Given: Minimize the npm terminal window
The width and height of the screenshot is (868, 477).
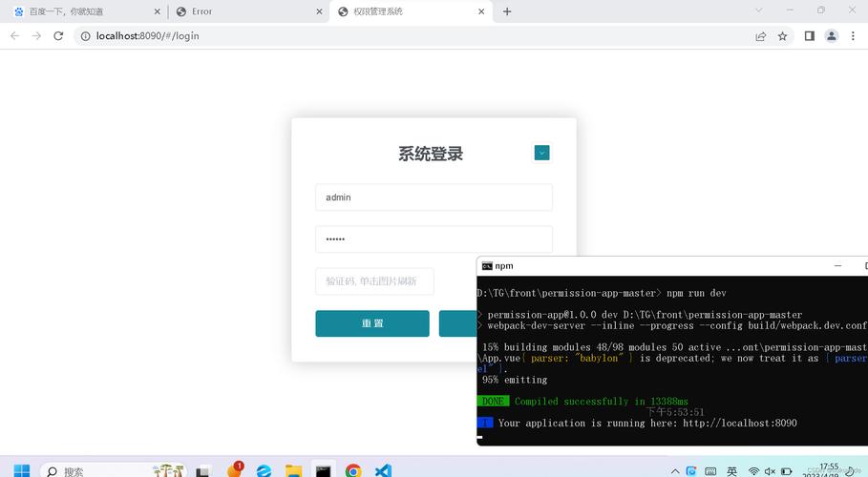Looking at the screenshot, I should (x=837, y=266).
